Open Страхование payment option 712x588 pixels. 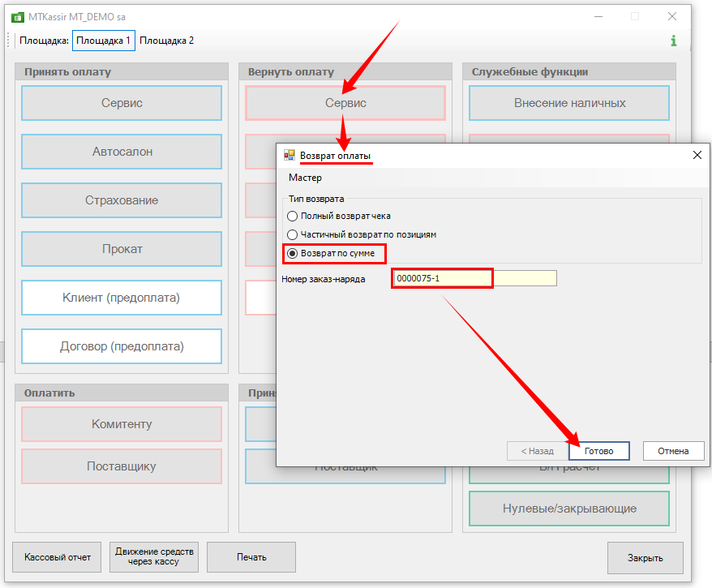tap(122, 200)
